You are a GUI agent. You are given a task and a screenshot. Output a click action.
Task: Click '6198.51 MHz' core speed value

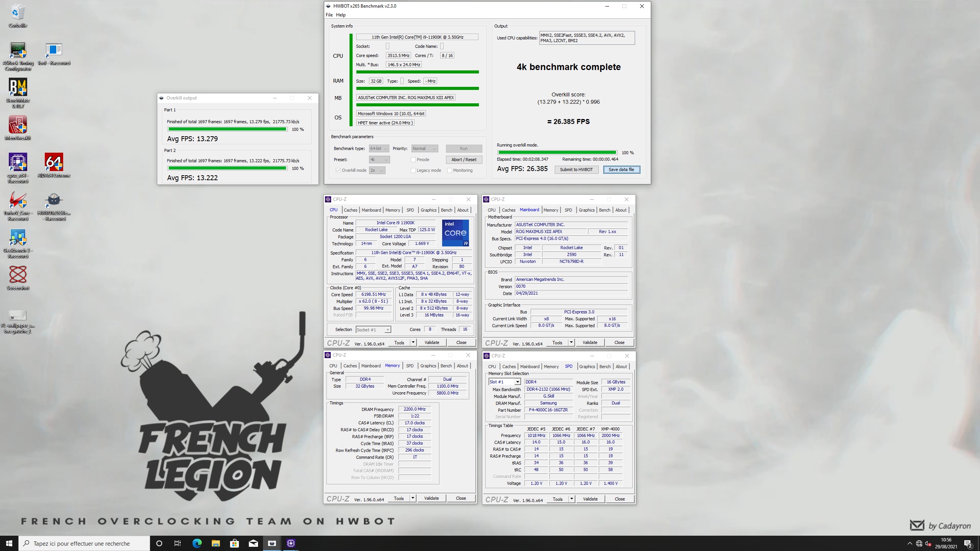click(x=374, y=294)
